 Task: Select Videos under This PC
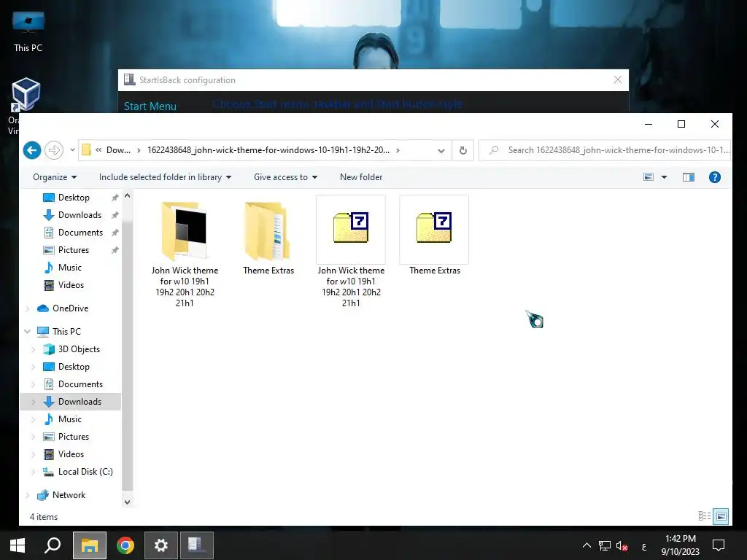[x=71, y=454]
